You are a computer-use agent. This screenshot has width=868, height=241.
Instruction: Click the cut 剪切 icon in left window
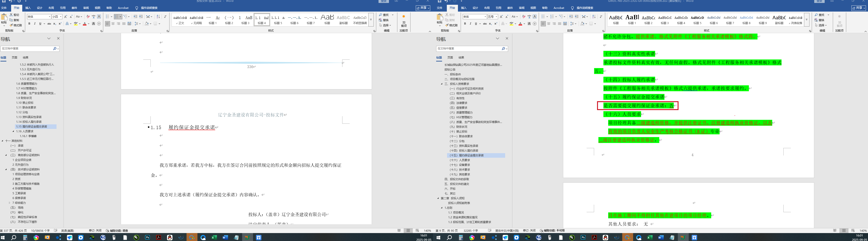[x=15, y=15]
